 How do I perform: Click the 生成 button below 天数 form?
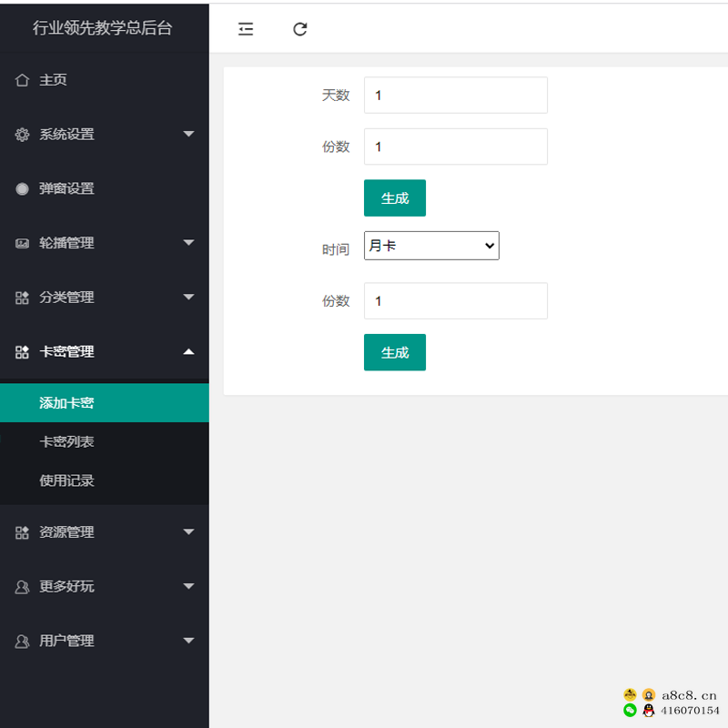[x=395, y=197]
